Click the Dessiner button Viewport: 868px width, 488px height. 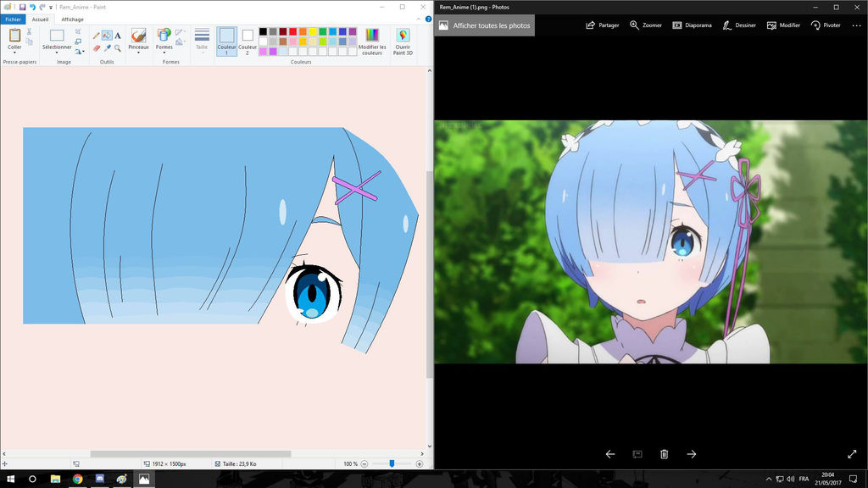(739, 25)
